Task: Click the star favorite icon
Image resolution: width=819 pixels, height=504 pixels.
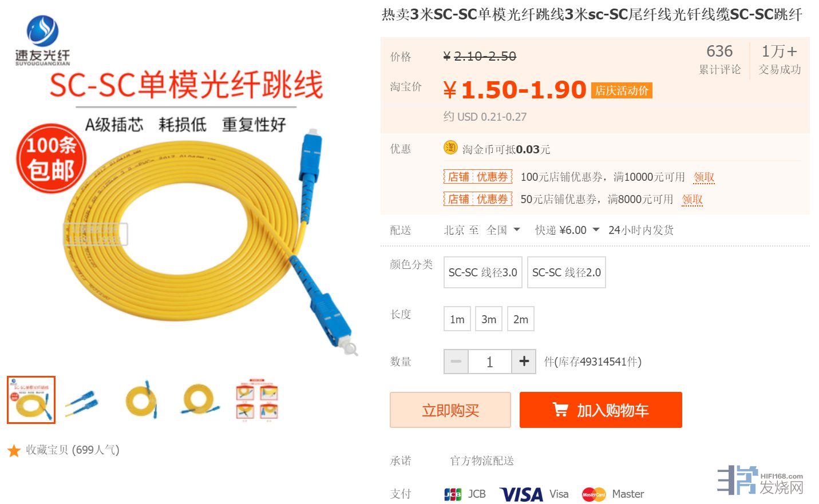Action: (14, 451)
